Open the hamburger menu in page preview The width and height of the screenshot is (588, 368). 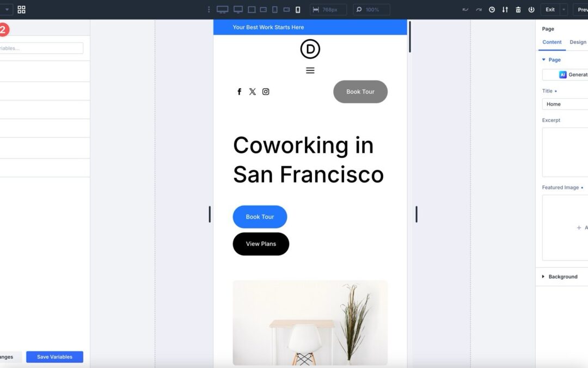pyautogui.click(x=310, y=70)
